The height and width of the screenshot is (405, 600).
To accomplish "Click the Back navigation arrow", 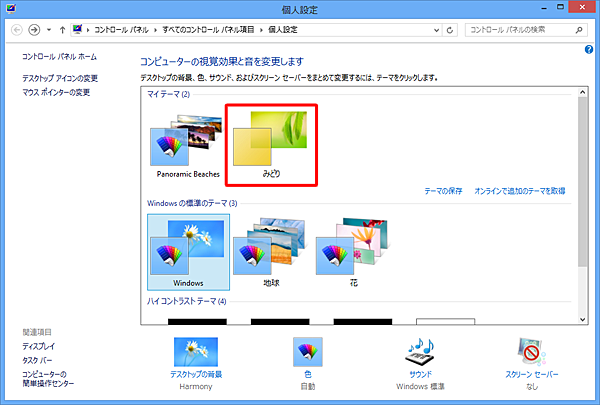I will tap(16, 30).
